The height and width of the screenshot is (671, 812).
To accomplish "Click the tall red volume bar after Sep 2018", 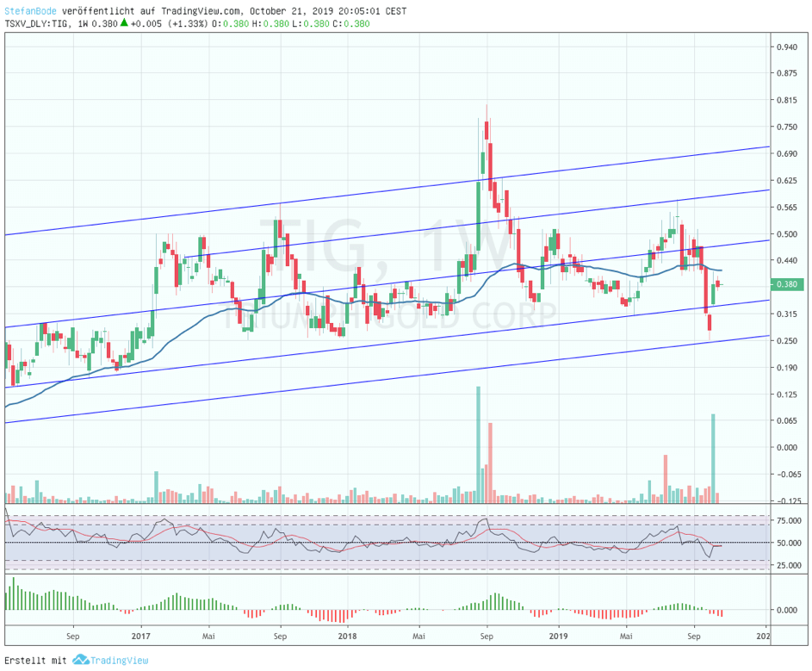I will coord(490,462).
